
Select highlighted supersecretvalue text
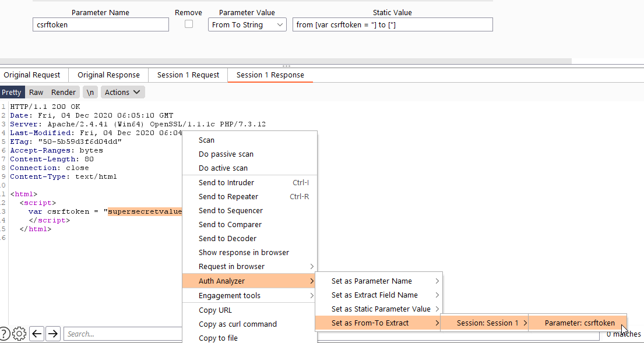coord(145,212)
